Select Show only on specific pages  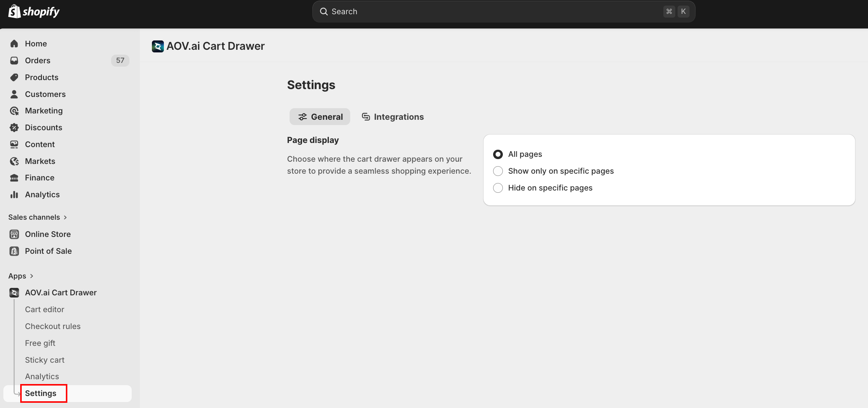tap(498, 171)
